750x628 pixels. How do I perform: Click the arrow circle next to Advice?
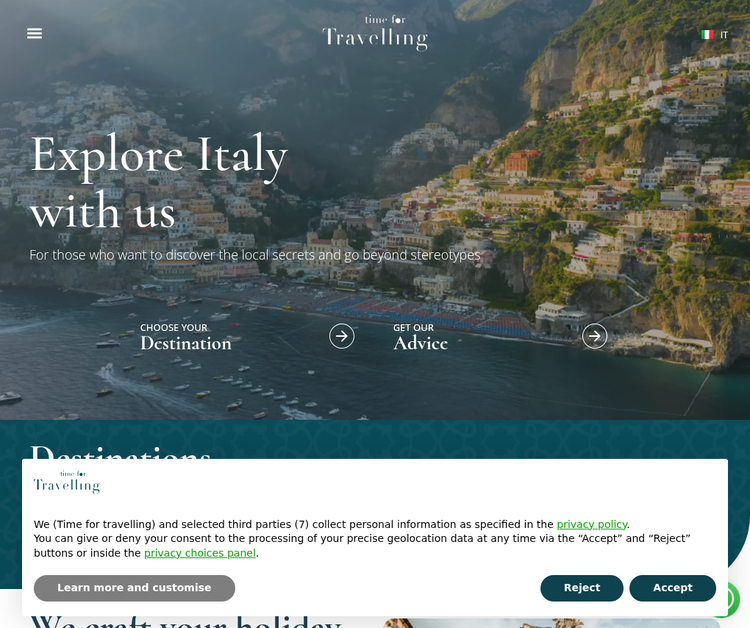pyautogui.click(x=595, y=336)
